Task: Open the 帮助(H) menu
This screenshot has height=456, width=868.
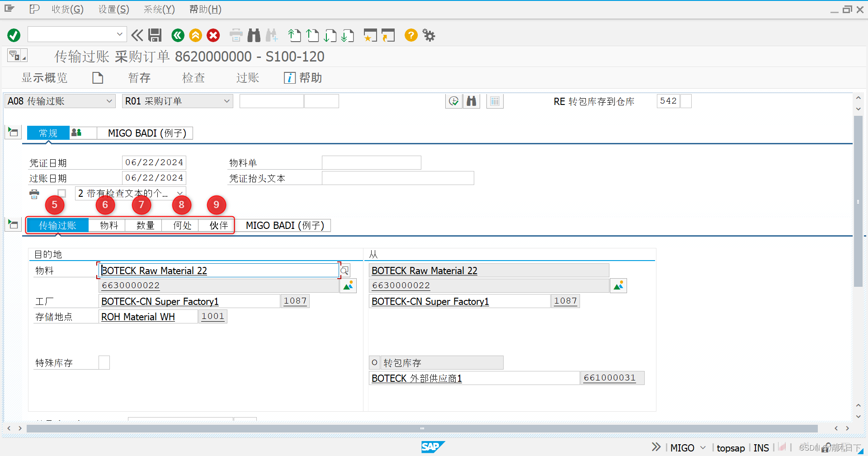Action: 205,9
